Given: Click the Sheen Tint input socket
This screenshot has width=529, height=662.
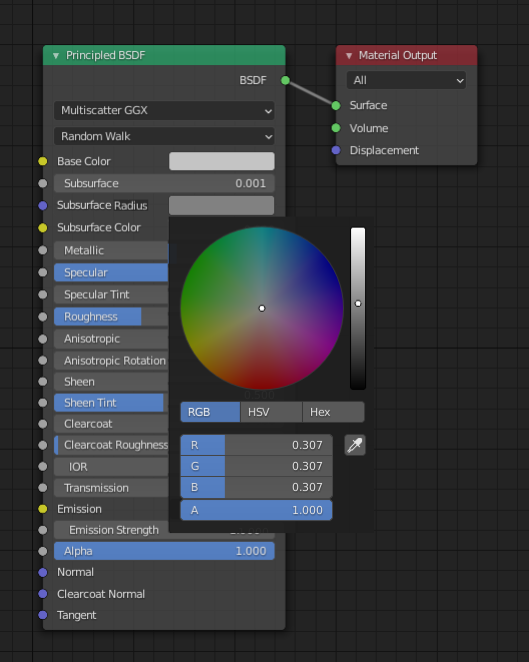Looking at the screenshot, I should tap(43, 403).
